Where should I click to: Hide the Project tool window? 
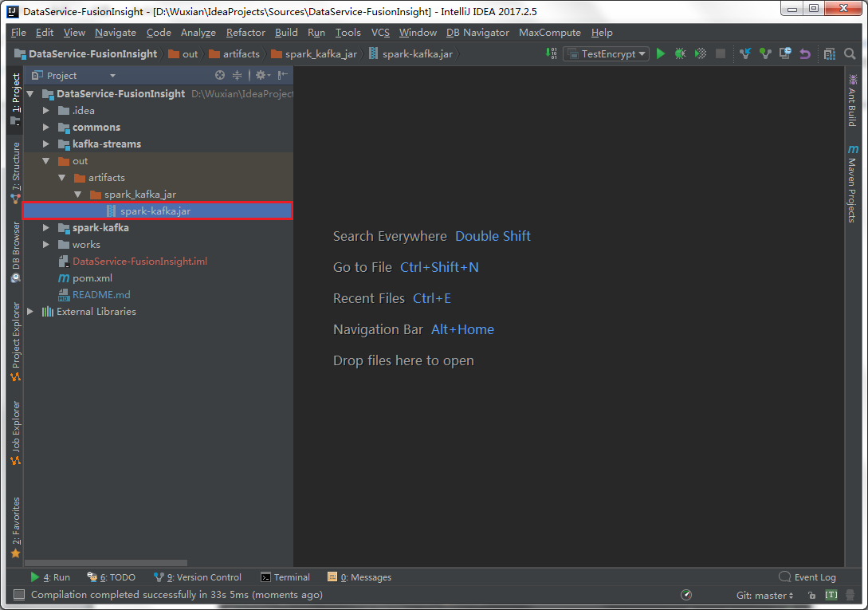(x=282, y=75)
